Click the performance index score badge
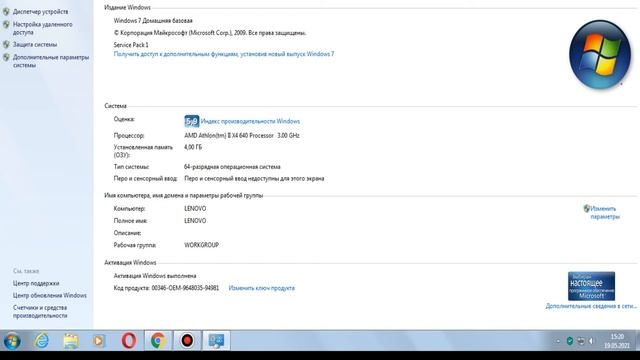Viewport: 640px width, 360px height. coord(191,121)
